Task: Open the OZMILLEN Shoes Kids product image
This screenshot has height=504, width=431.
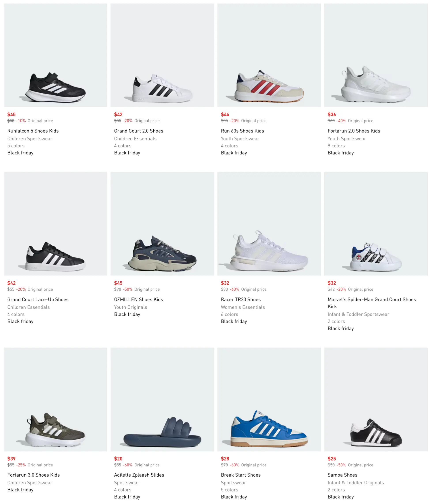Action: pos(162,224)
